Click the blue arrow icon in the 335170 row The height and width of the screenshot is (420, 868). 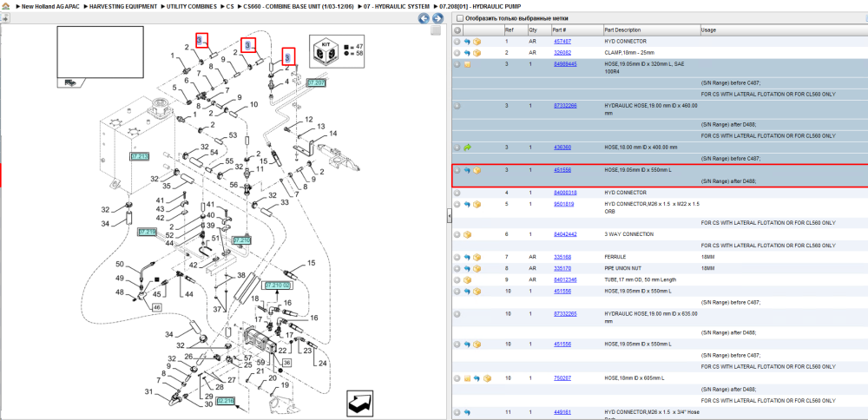(467, 268)
